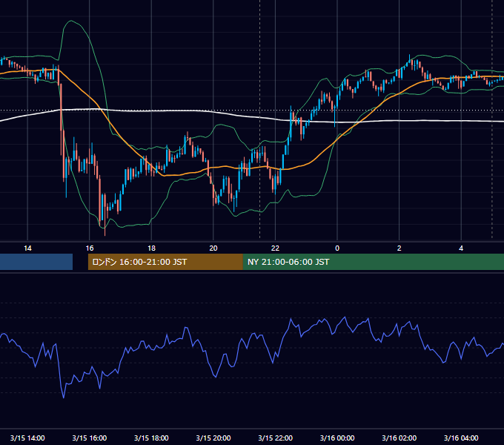Viewport: 504px width, 445px height.
Task: Click hour label 14 on upper chart axis
Action: click(x=27, y=248)
